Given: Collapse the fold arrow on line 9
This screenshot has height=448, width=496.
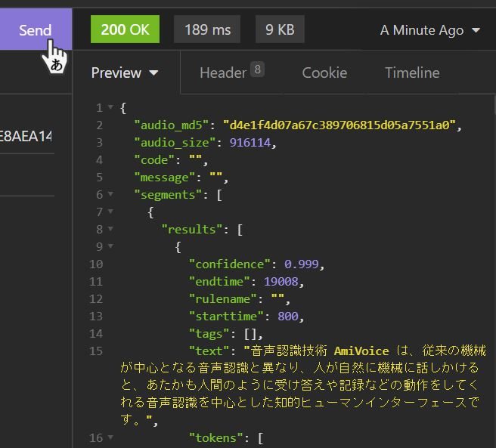Looking at the screenshot, I should 110,246.
